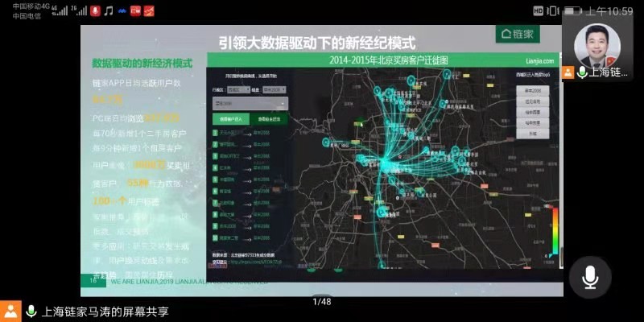Click the green heading 数据驱动的新经济模式
Viewport: 644px width, 322px height.
tap(142, 64)
